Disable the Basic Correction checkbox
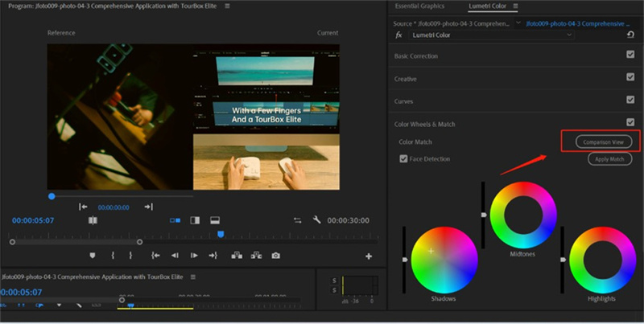 pos(630,55)
